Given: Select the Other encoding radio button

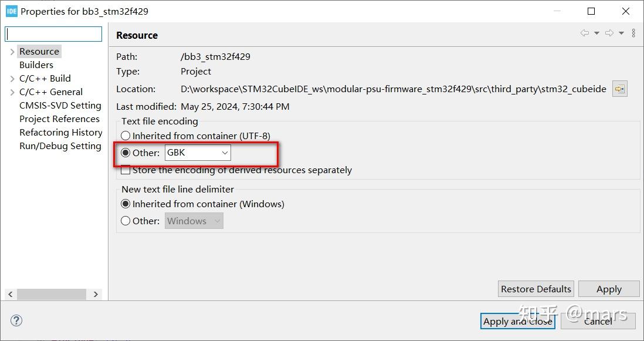Looking at the screenshot, I should [x=126, y=153].
